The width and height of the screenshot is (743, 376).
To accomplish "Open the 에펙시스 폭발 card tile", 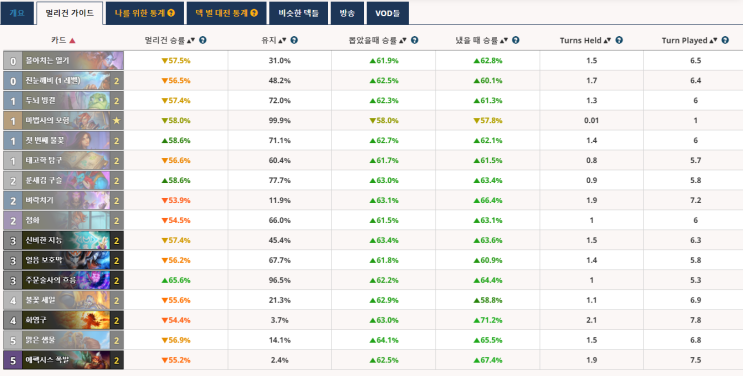I will coord(63,360).
